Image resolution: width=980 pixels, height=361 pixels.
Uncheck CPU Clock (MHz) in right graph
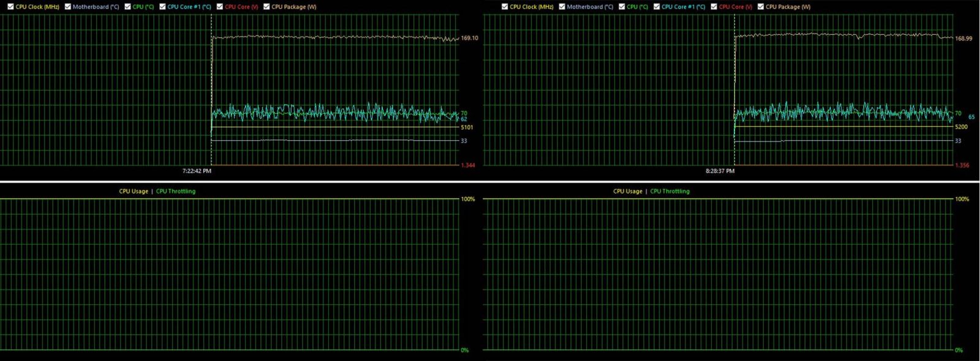(505, 7)
